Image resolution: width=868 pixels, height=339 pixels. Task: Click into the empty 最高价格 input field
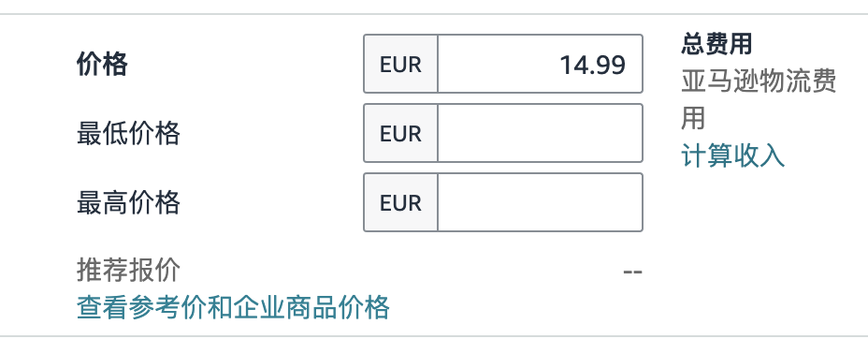[540, 202]
